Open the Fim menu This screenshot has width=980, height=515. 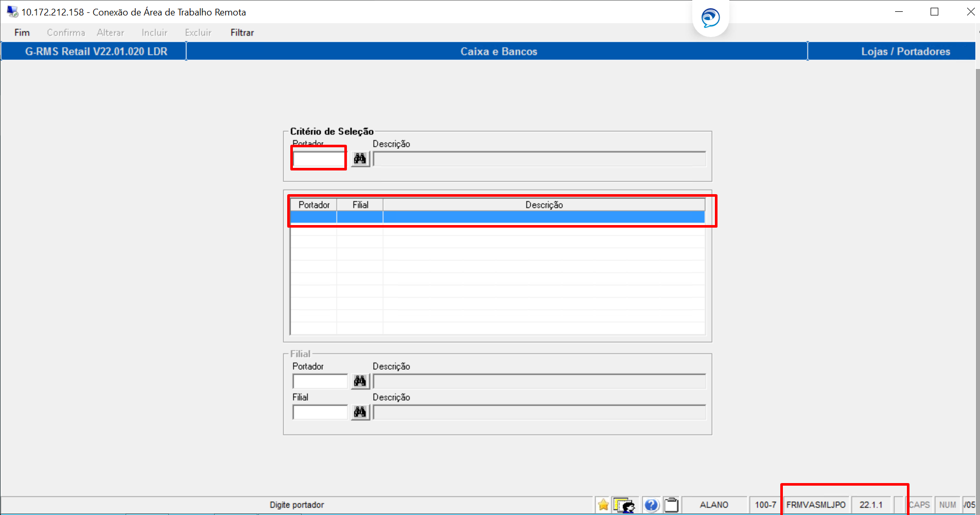click(22, 32)
